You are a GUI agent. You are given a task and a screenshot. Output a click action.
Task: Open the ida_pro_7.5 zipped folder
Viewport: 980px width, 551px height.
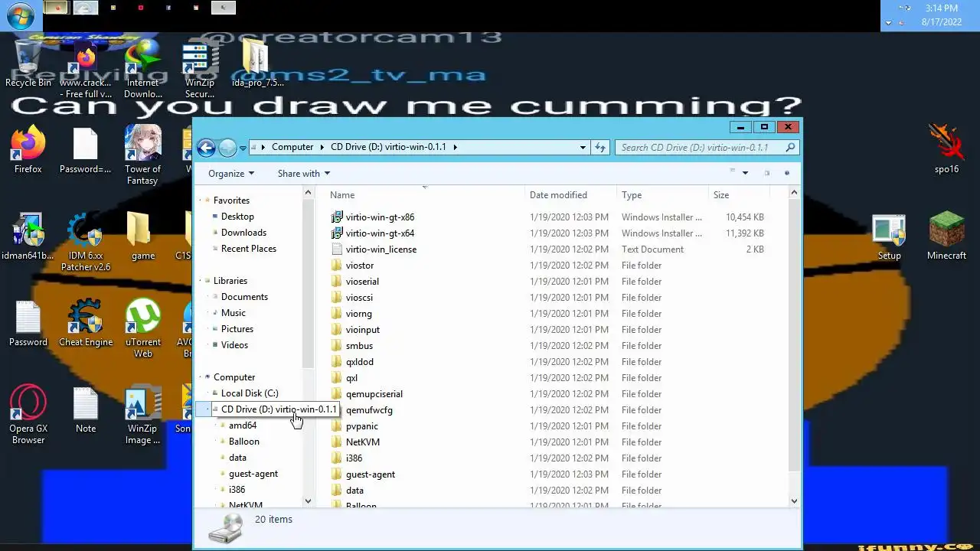tap(258, 64)
